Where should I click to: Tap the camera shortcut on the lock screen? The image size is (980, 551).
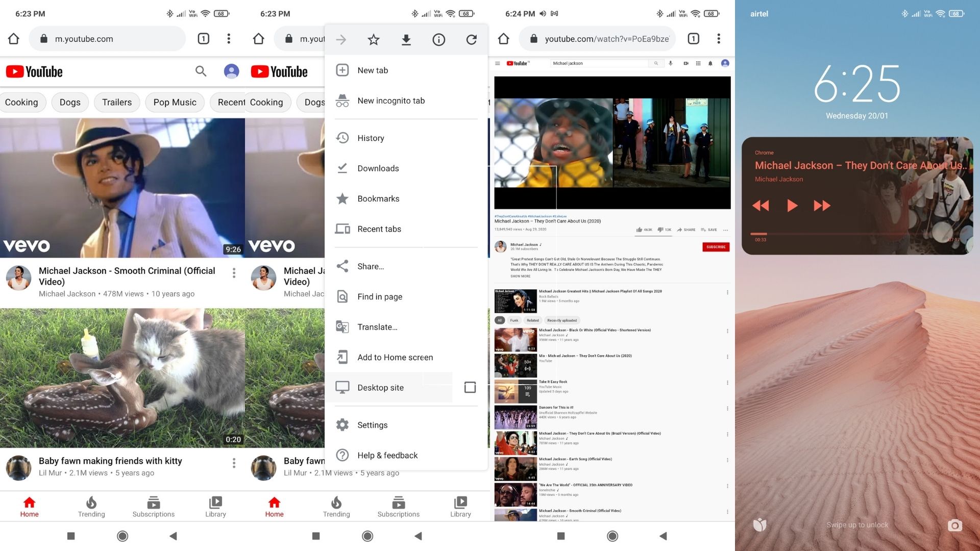pos(955,525)
